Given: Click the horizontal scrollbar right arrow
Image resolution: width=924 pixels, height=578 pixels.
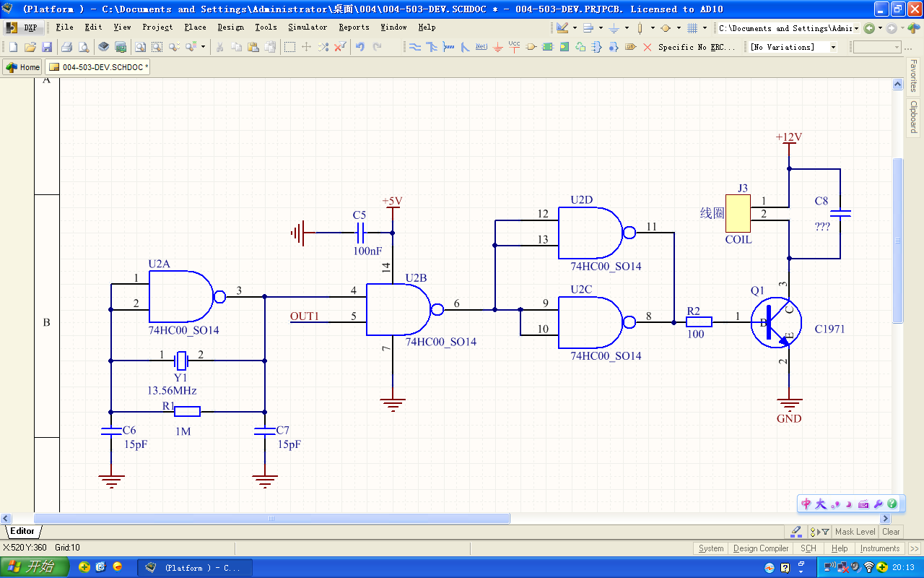Looking at the screenshot, I should (886, 518).
